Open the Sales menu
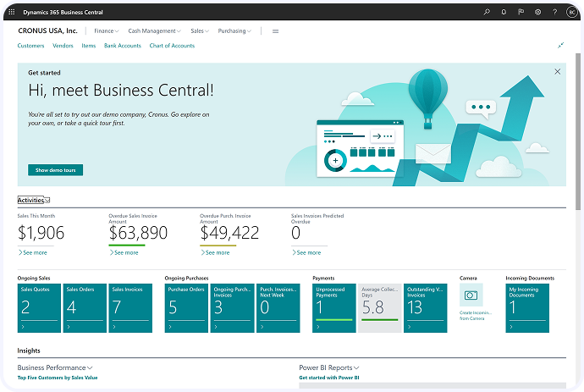Viewport: 584px width, 392px height. (200, 31)
